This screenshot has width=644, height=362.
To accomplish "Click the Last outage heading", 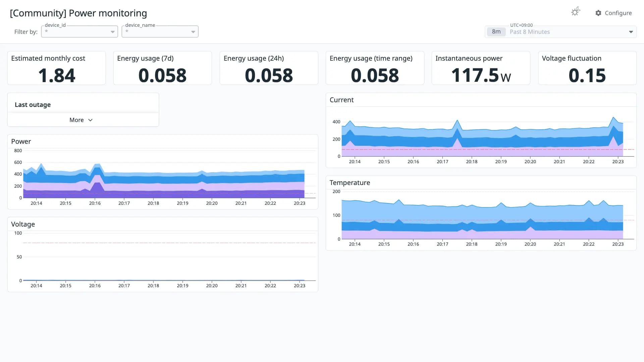I will [33, 105].
